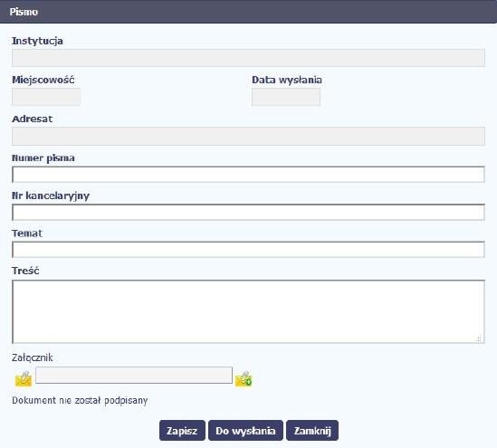Focus the Numer pisma input field
This screenshot has width=497, height=448.
tap(248, 175)
